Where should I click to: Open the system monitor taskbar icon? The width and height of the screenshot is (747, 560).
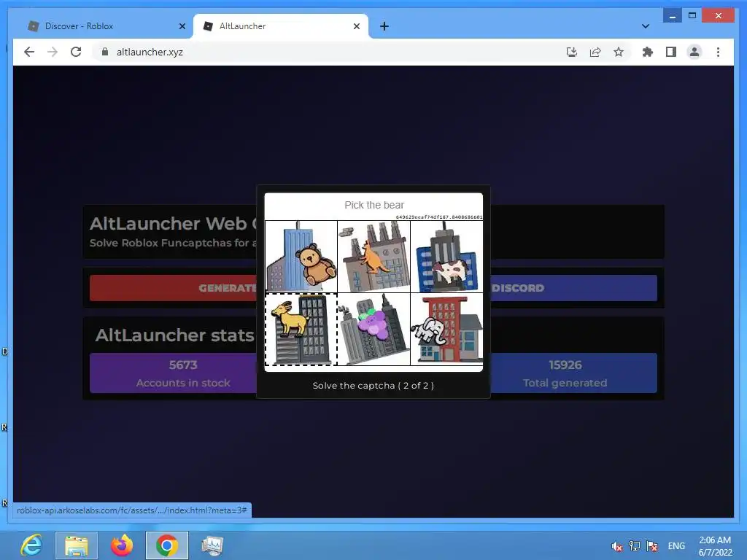[x=212, y=545]
